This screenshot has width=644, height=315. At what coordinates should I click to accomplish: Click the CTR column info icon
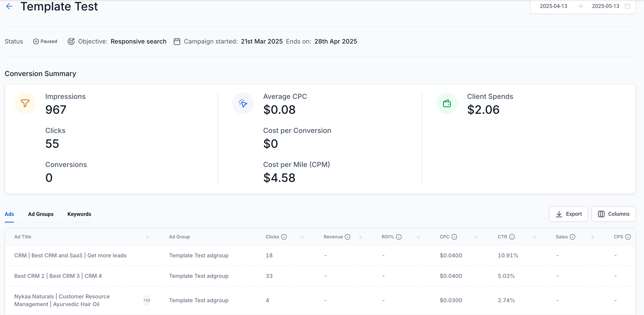(512, 237)
